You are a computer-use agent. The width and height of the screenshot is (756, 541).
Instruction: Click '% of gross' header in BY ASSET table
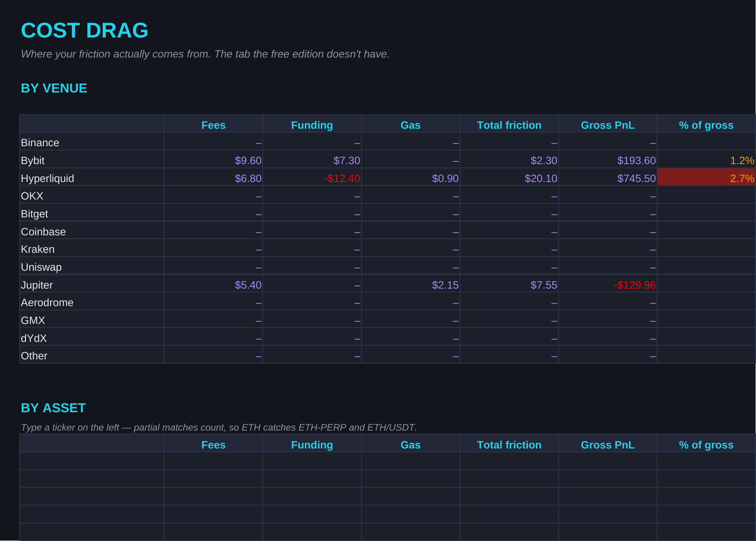tap(706, 445)
